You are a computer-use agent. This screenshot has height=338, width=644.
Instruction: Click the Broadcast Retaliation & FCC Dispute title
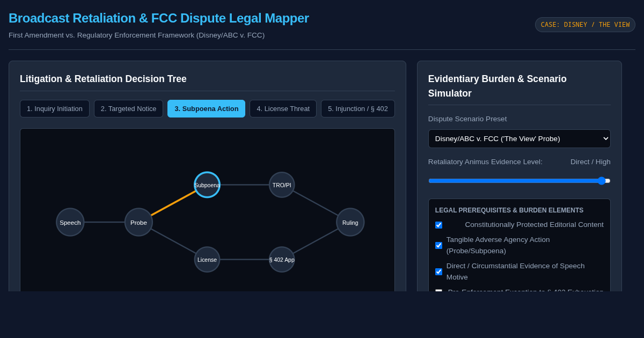tap(159, 18)
